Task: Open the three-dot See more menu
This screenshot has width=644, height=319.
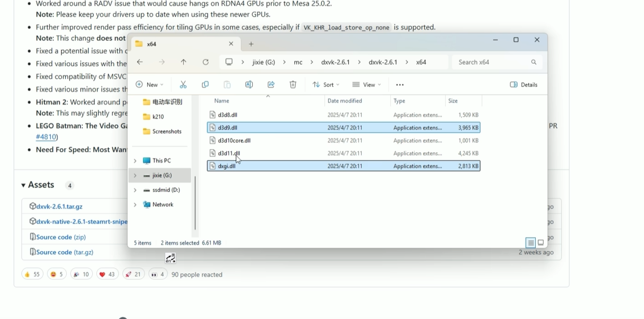Action: point(399,84)
